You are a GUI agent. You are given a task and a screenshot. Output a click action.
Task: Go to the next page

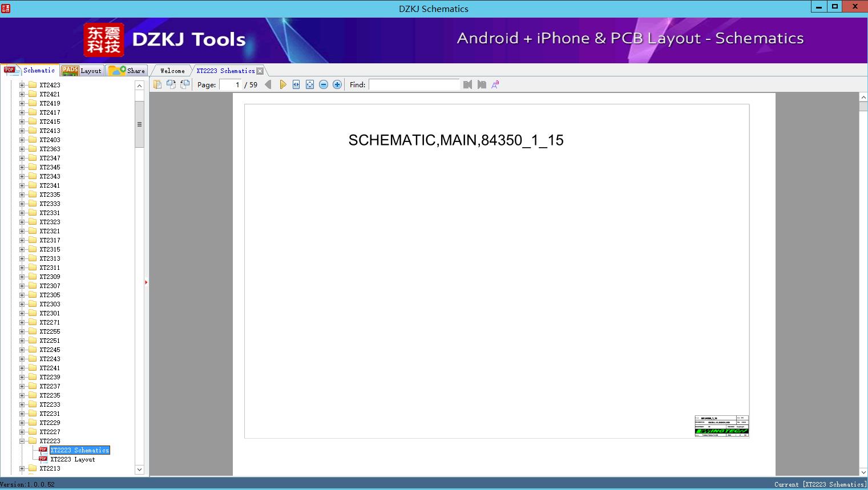[x=282, y=84]
